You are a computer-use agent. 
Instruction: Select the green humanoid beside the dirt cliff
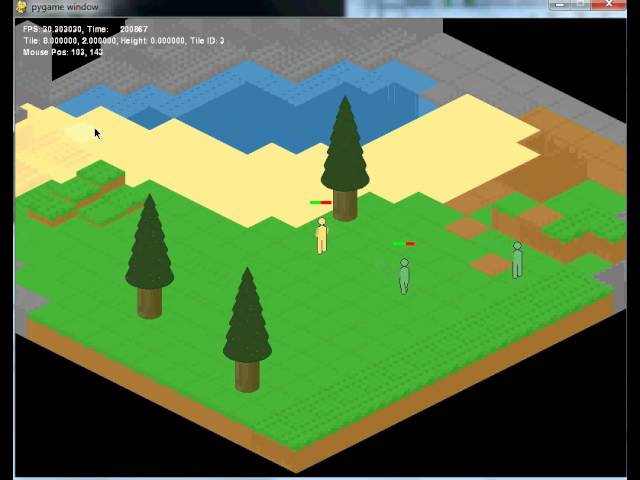point(517,260)
